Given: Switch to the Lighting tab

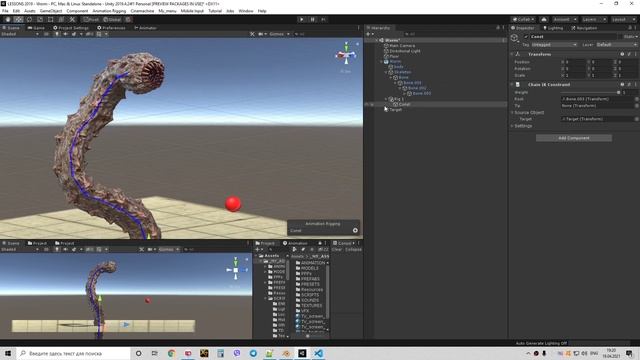Looking at the screenshot, I should coord(553,28).
